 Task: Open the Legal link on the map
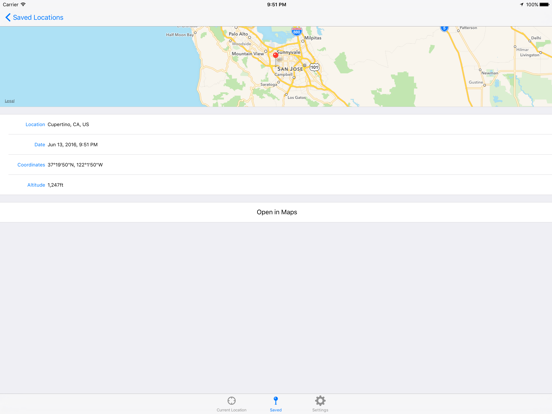coord(10,101)
